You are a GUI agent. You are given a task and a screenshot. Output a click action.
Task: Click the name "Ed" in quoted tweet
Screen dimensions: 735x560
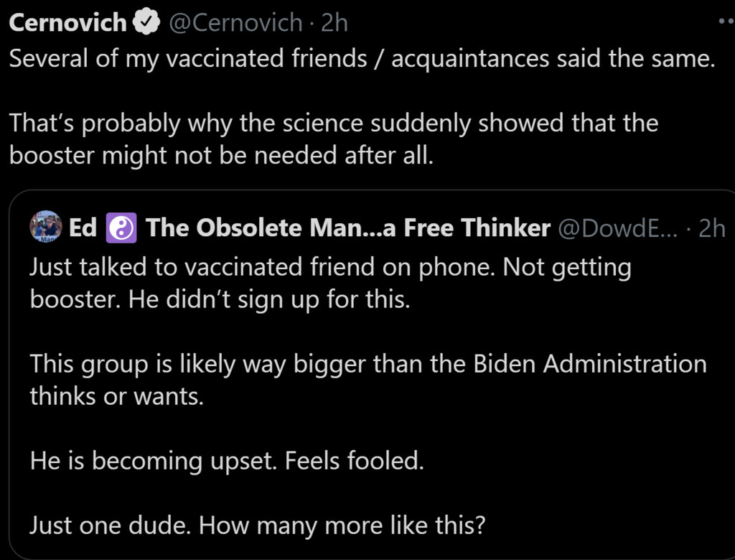click(83, 228)
